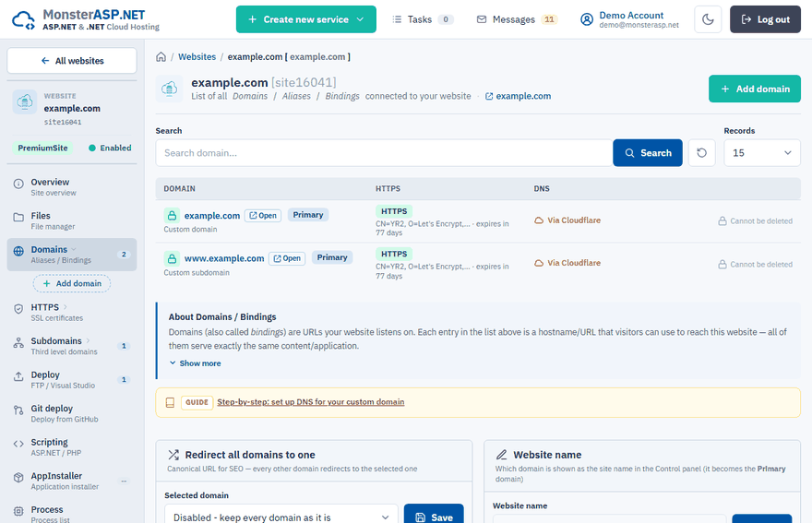Click HTTPS badge for www.example.com row
The height and width of the screenshot is (523, 812).
[394, 254]
